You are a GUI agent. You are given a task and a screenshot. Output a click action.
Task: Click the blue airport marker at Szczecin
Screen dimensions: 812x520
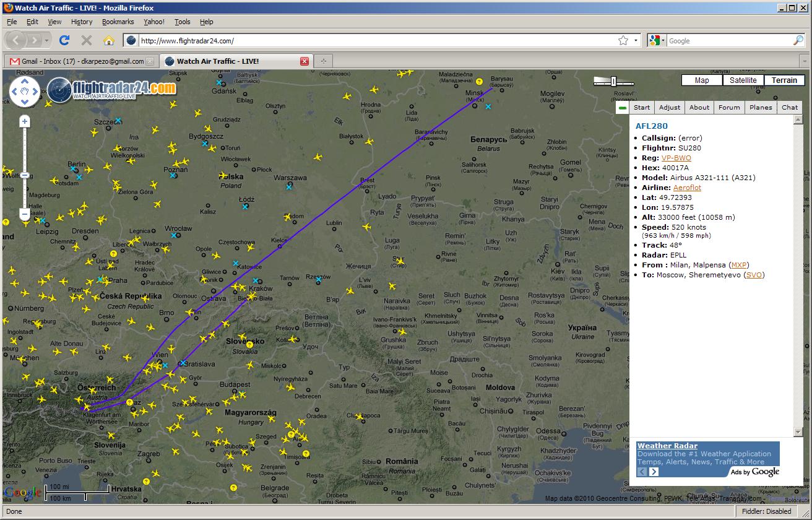pyautogui.click(x=118, y=120)
